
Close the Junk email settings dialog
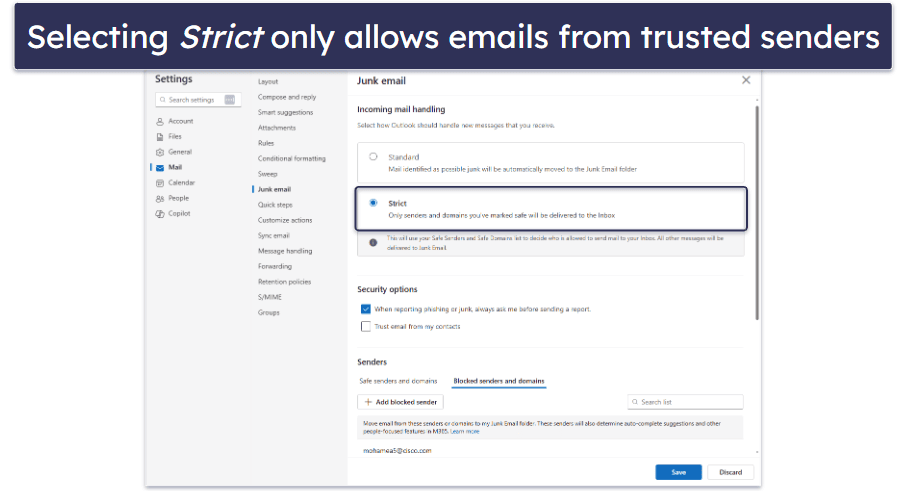coord(746,80)
